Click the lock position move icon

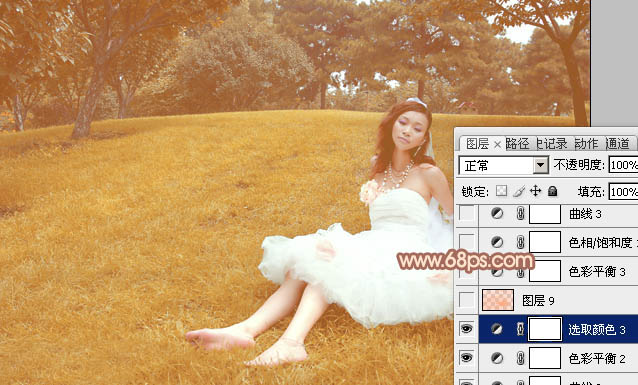click(535, 191)
